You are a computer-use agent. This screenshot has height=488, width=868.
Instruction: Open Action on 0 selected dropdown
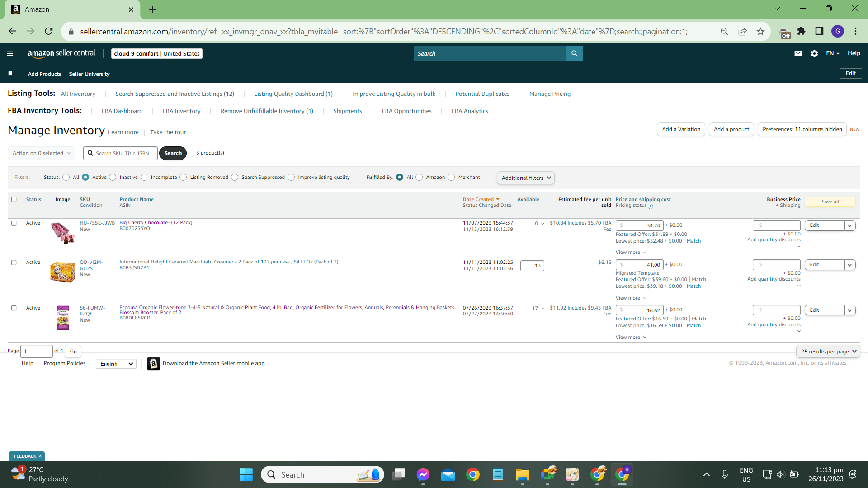[41, 153]
